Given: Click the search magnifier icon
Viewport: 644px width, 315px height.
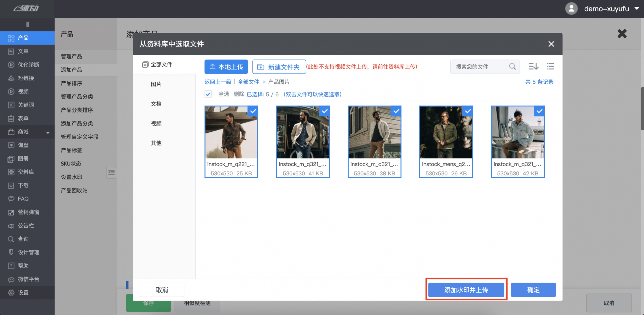Looking at the screenshot, I should coord(512,67).
